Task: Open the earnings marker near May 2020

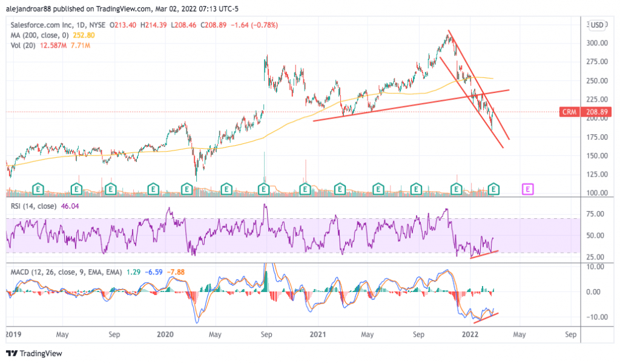Action: 226,189
